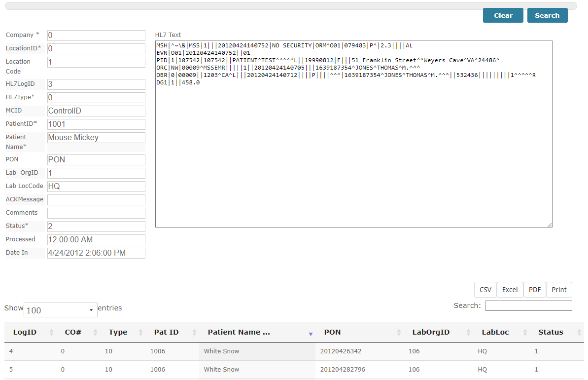Screen dimensions: 588x380
Task: Click the Processed time field
Action: pyautogui.click(x=96, y=239)
